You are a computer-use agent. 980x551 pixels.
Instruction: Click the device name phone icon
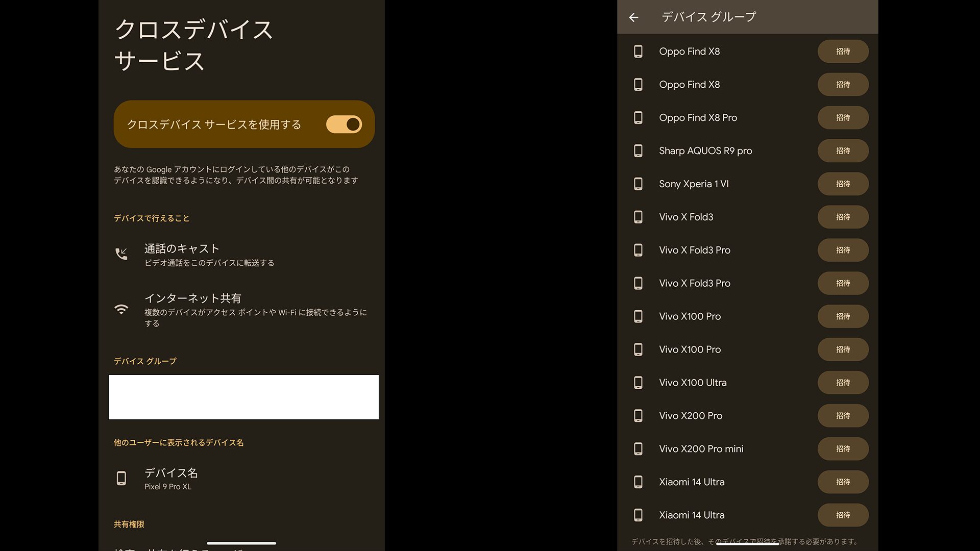pyautogui.click(x=121, y=478)
